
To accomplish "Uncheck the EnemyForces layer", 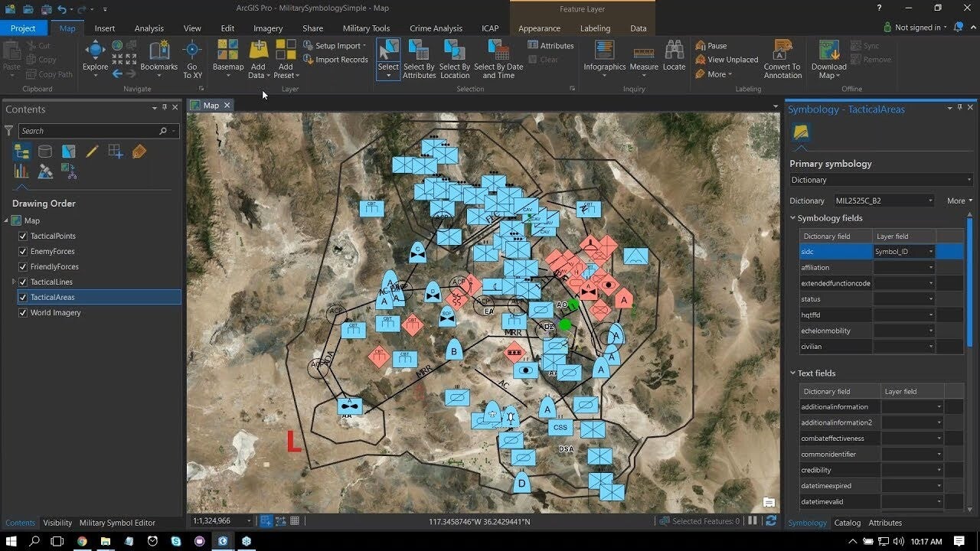I will click(22, 251).
